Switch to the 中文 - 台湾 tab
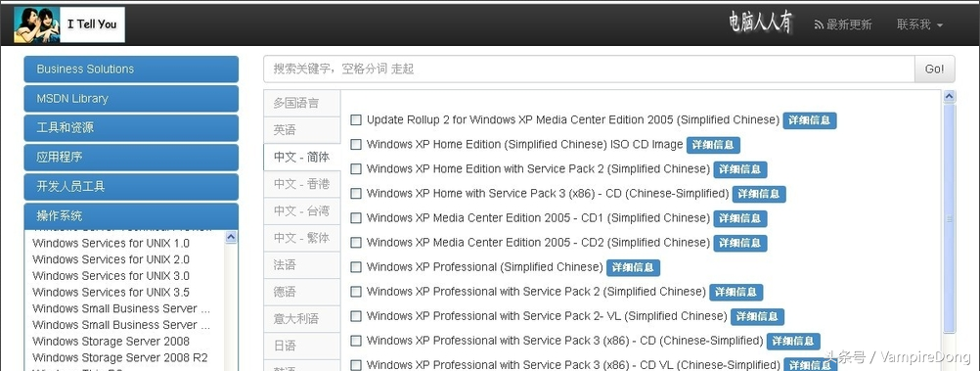The width and height of the screenshot is (980, 371). 302,210
